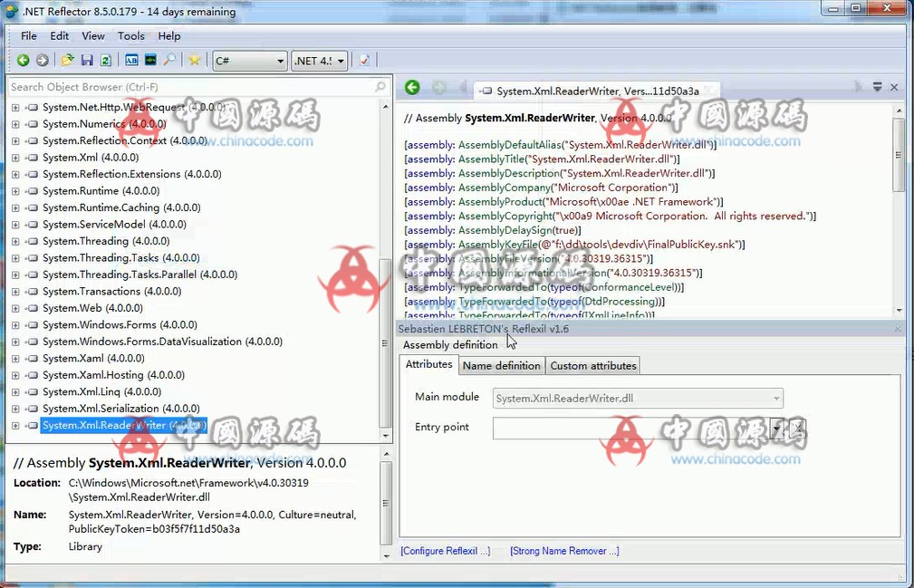
Task: Open the Entry point dropdown arrow
Action: click(777, 429)
